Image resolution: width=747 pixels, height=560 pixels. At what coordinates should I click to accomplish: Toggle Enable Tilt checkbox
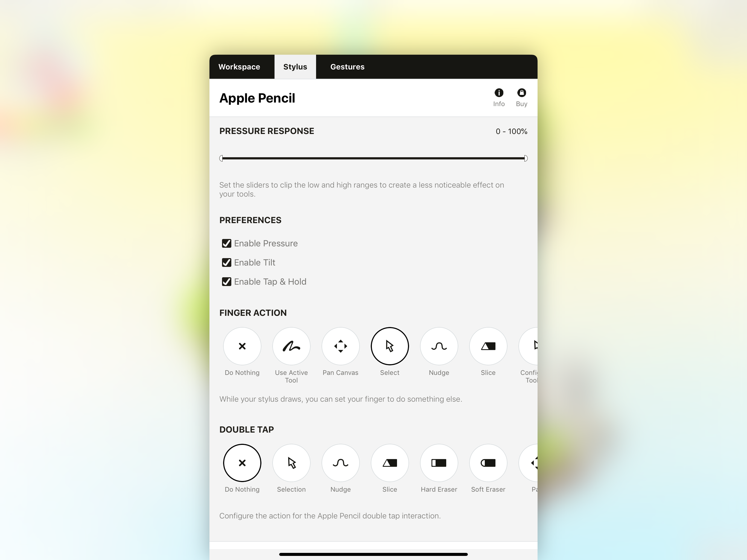click(x=226, y=262)
